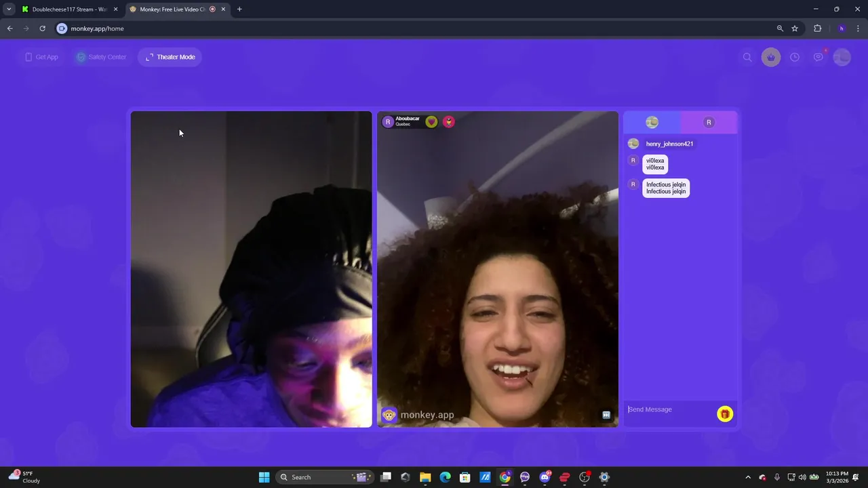
Task: Click the pink report icon beside Aboubacar
Action: [448, 122]
